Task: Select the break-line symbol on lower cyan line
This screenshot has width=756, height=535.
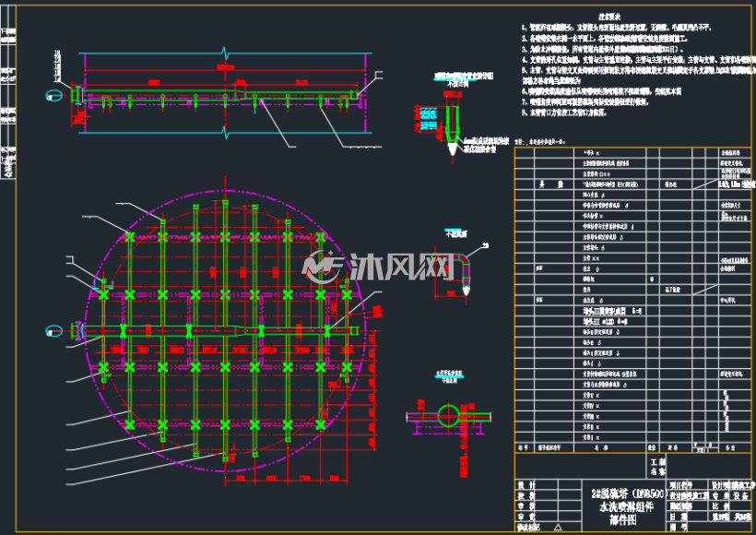Action: [225, 132]
